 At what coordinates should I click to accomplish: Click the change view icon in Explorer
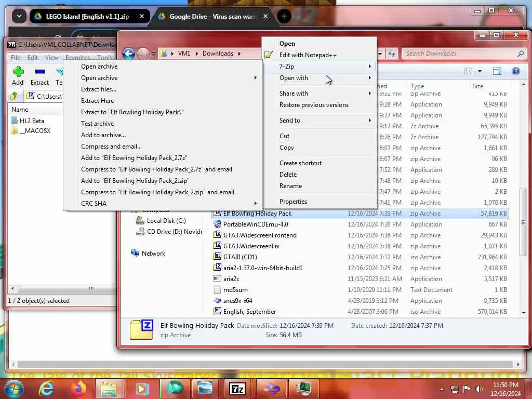[469, 71]
